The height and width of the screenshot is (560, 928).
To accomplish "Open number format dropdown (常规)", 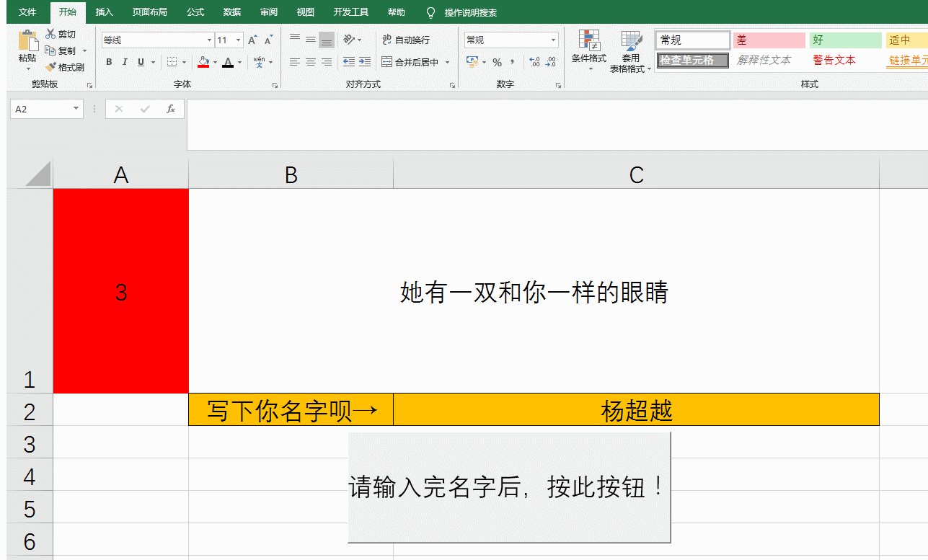I will (x=554, y=40).
